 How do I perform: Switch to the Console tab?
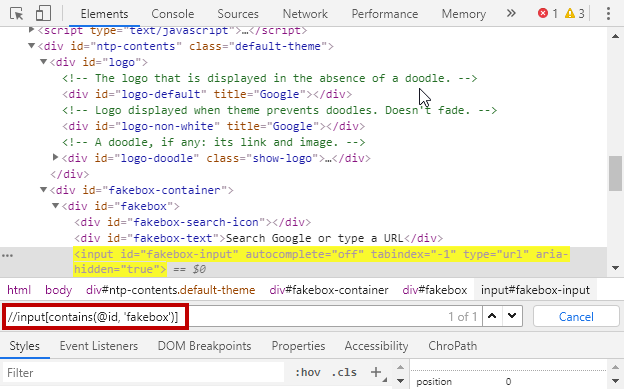(x=173, y=14)
